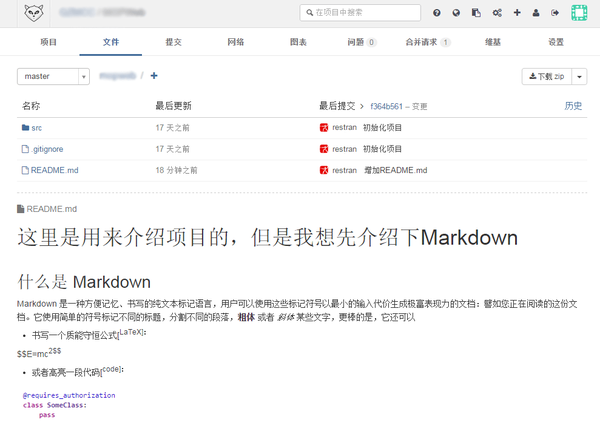The image size is (600, 422).
Task: Click the README.md file icon in list
Action: 25,170
